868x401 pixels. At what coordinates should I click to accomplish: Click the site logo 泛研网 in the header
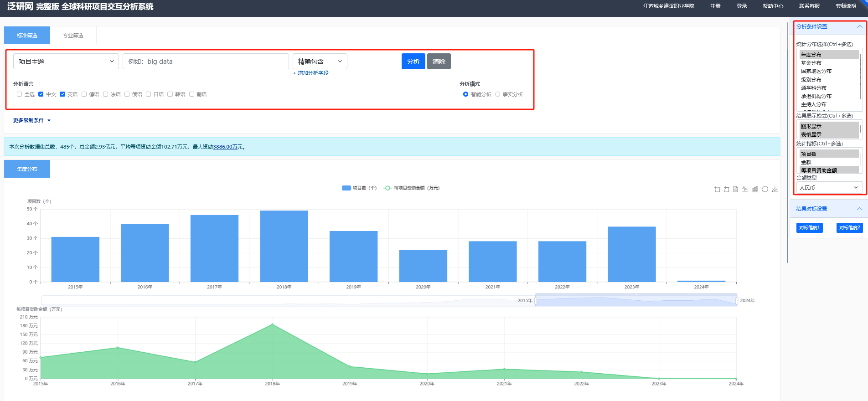[x=20, y=6]
